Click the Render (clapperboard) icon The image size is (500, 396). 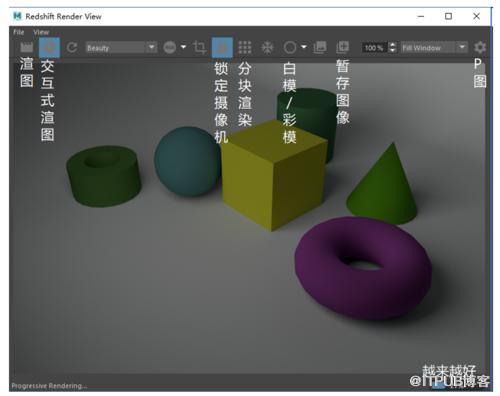click(x=27, y=48)
